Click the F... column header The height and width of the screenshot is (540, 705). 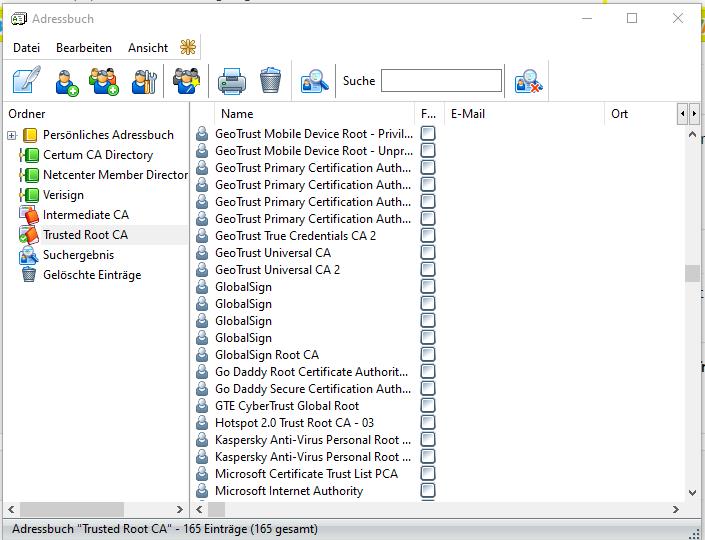pos(429,114)
